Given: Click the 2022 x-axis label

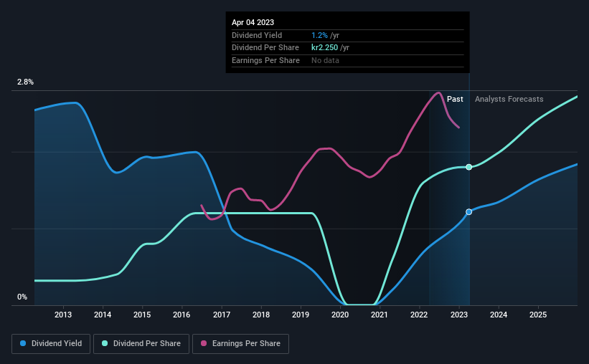Looking at the screenshot, I should point(419,315).
